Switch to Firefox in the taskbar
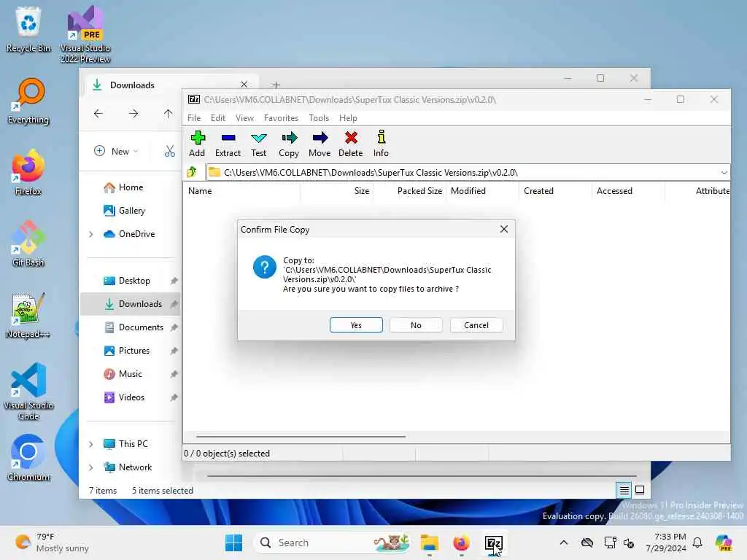 tap(461, 542)
